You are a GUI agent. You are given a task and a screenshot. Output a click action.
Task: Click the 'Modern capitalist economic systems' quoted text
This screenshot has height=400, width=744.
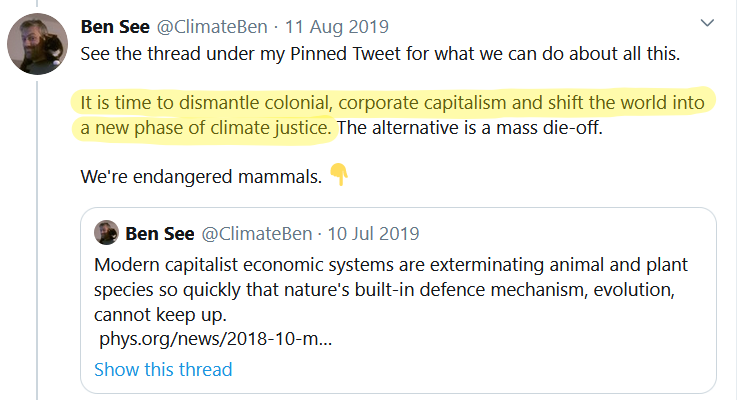pos(245,265)
